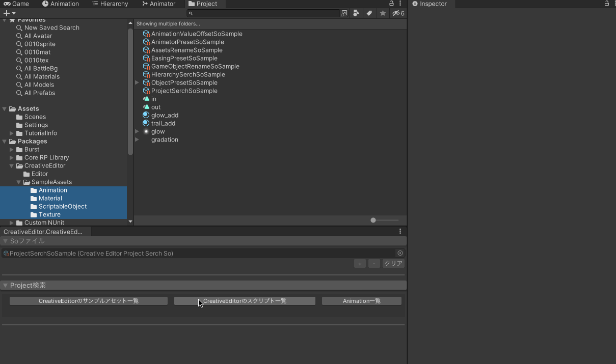Select the glow_add asset icon
Screen dimensions: 616x364
[x=146, y=115]
